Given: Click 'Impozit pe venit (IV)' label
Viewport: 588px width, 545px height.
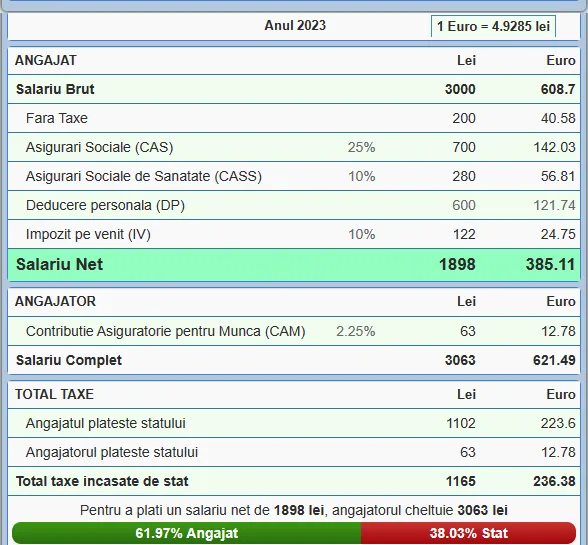Looking at the screenshot, I should 88,234.
